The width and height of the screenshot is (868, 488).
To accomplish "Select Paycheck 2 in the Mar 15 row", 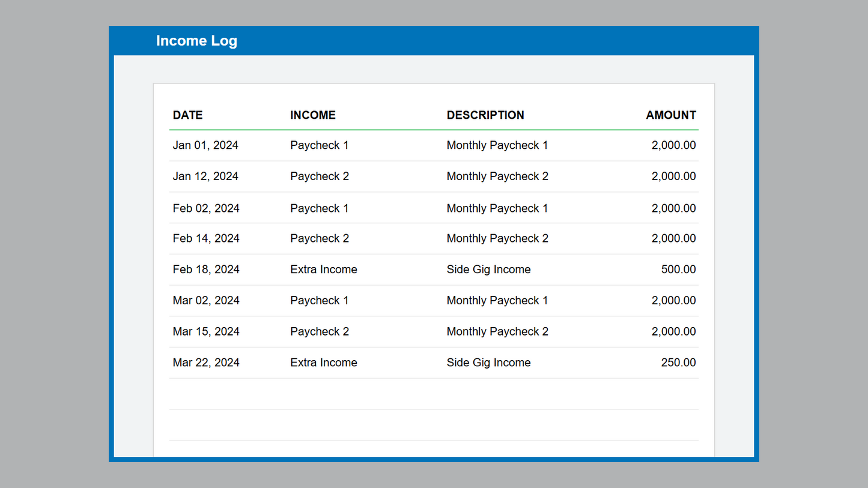I will 320,332.
